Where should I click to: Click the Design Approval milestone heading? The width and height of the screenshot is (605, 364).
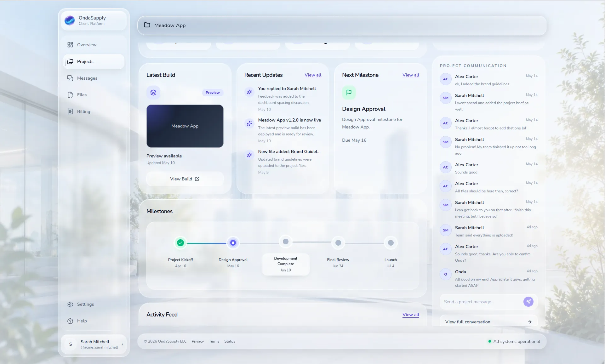(364, 109)
